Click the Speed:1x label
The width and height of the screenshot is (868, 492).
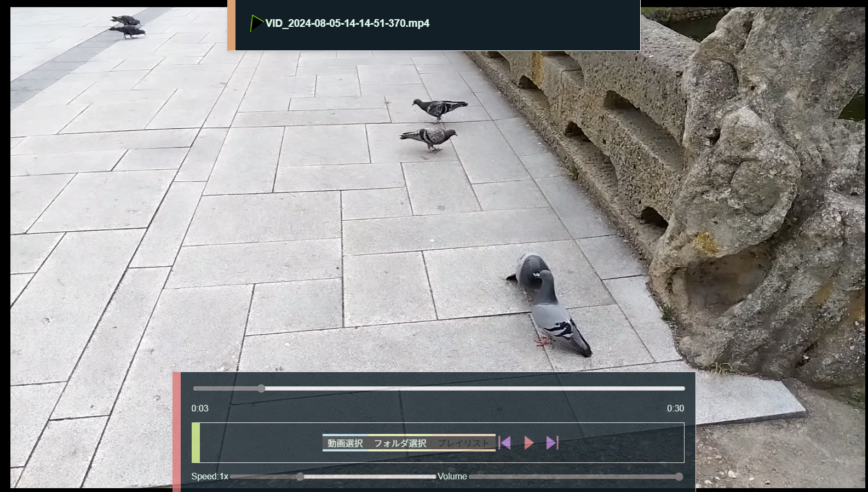point(210,477)
